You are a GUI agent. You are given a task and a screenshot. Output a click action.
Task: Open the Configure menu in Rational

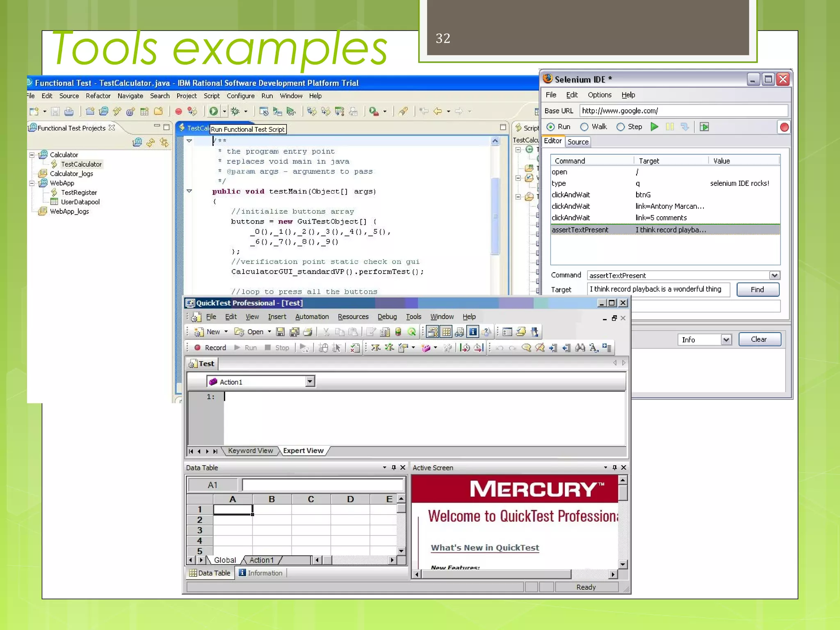coord(241,96)
